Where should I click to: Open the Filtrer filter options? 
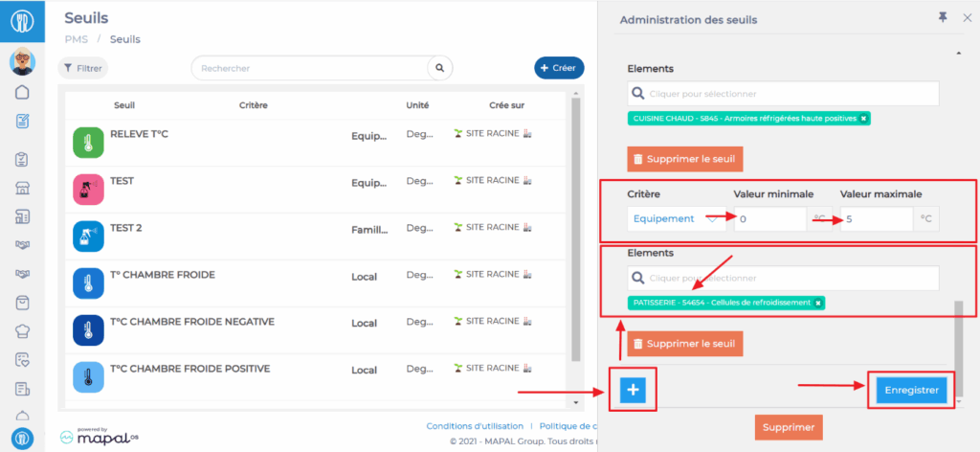click(x=83, y=68)
